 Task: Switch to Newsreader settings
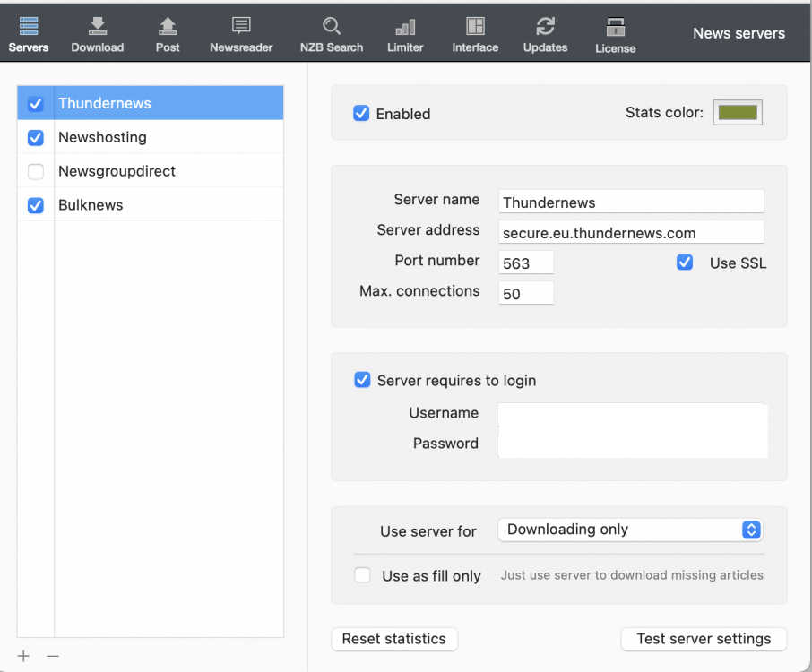click(241, 35)
